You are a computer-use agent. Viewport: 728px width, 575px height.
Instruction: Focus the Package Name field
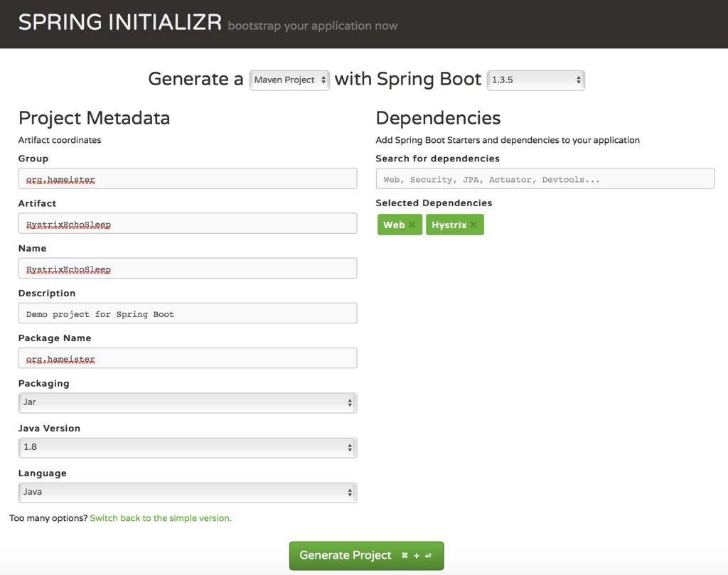tap(188, 358)
